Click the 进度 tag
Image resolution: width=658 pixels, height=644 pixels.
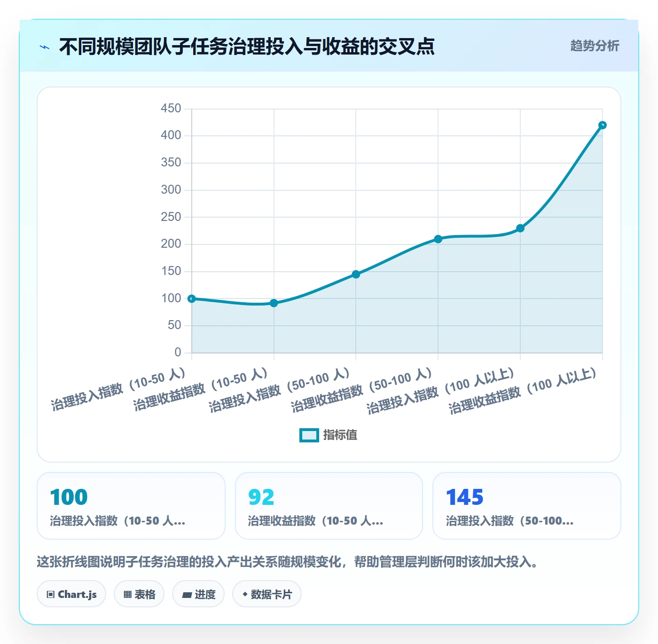tap(198, 594)
